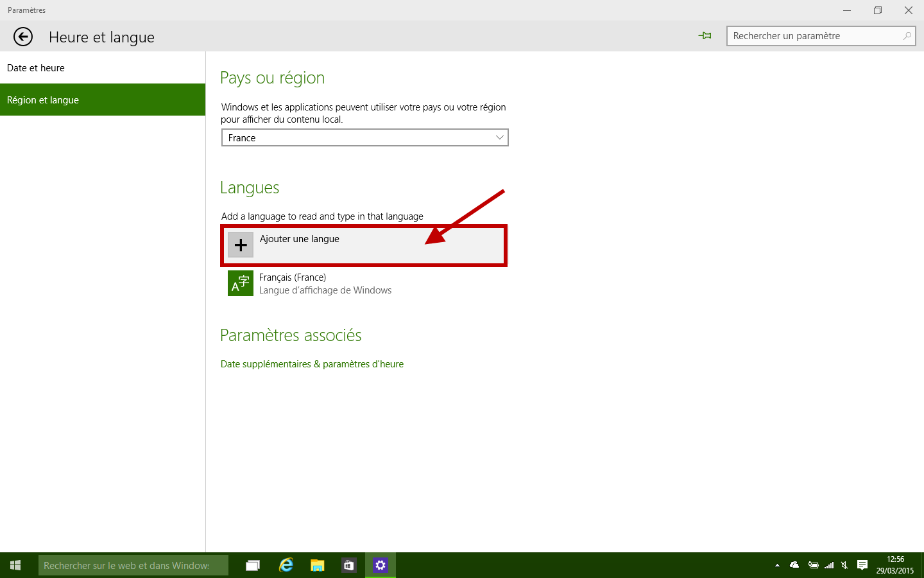This screenshot has height=578, width=924.
Task: Click the muted volume tray icon
Action: click(844, 565)
